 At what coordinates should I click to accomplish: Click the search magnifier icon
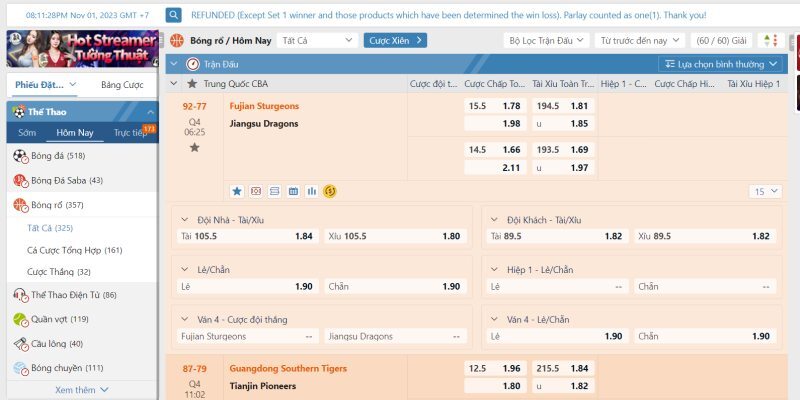pyautogui.click(x=174, y=15)
